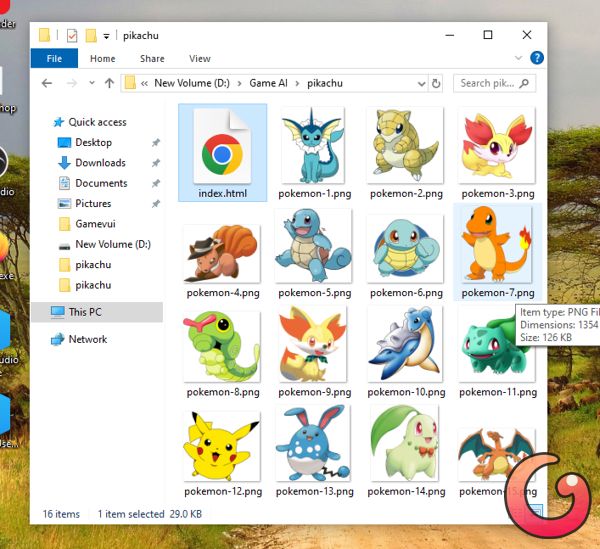Select pikachu in address path
Image resolution: width=600 pixels, height=549 pixels.
point(324,83)
